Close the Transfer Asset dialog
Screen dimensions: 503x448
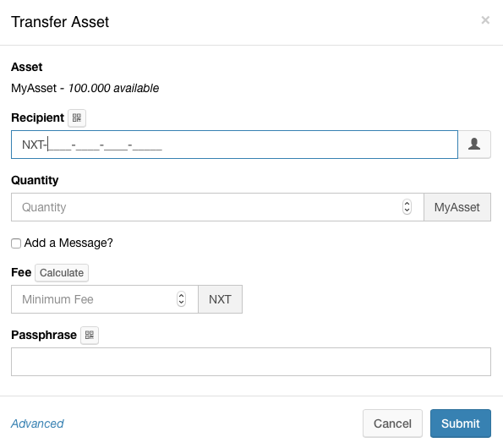485,20
